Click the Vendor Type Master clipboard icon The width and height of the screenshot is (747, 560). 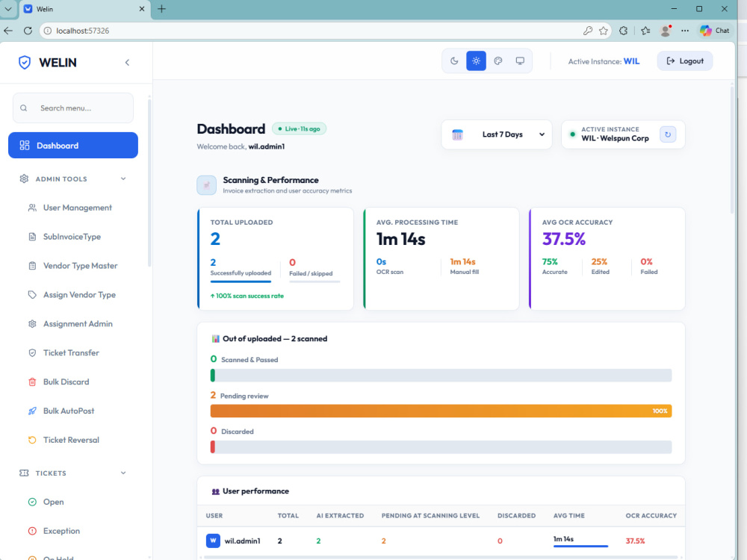[32, 266]
